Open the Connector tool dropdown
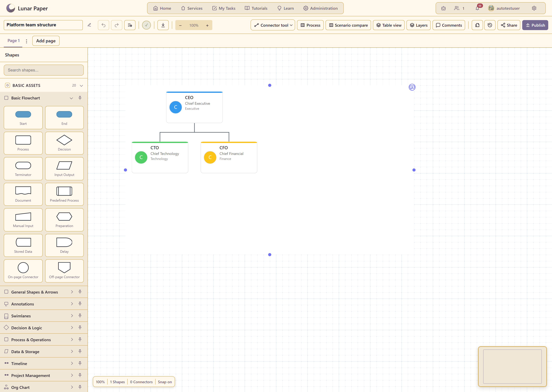Image resolution: width=552 pixels, height=392 pixels. tap(273, 25)
